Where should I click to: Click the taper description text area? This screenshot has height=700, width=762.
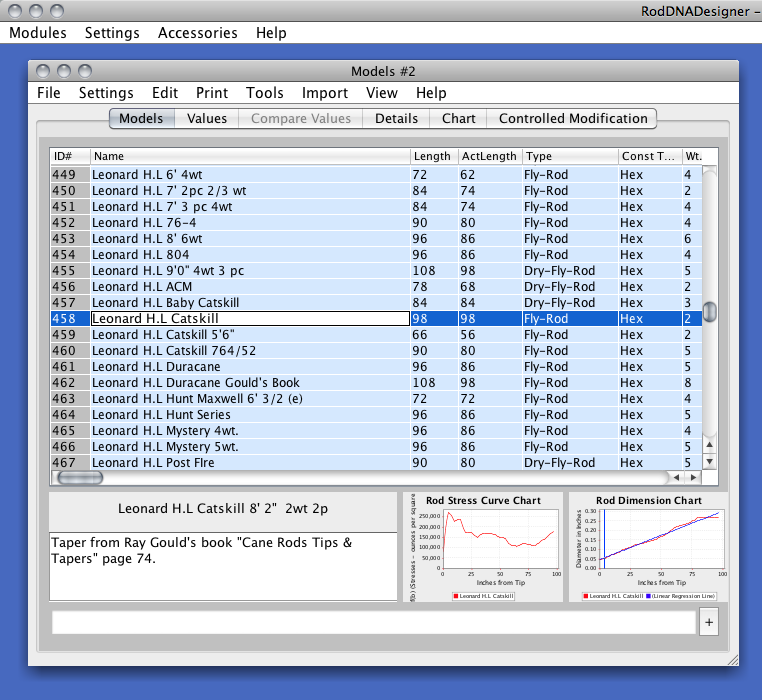tap(223, 567)
